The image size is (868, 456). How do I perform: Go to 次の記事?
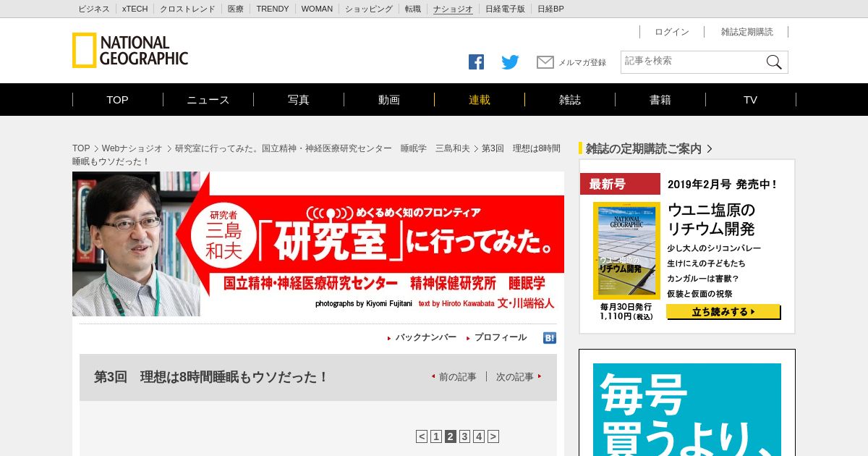(x=515, y=377)
